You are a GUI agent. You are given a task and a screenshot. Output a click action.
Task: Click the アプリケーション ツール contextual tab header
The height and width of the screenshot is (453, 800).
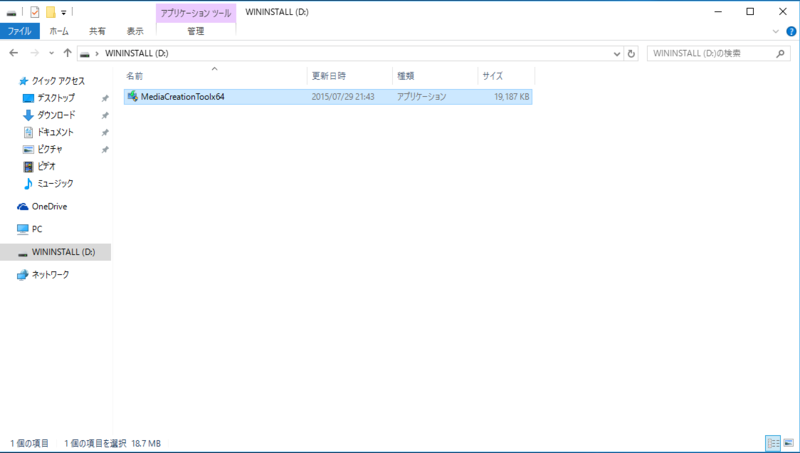(x=196, y=13)
